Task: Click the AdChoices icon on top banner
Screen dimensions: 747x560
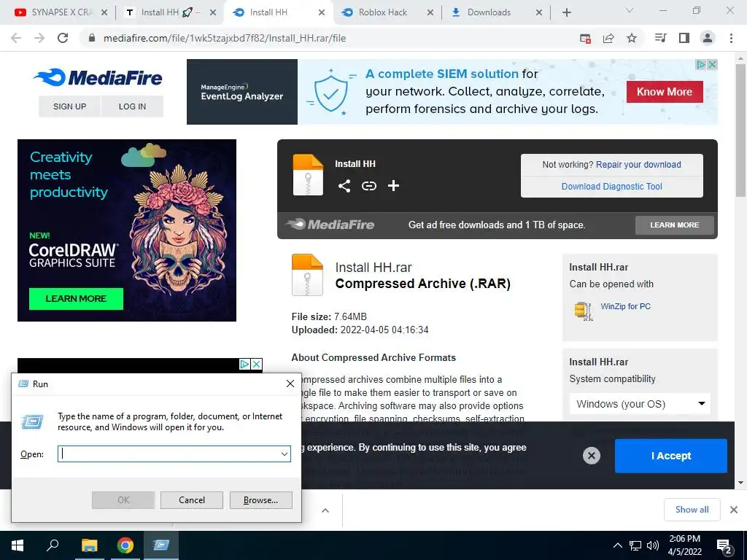Action: (x=700, y=64)
